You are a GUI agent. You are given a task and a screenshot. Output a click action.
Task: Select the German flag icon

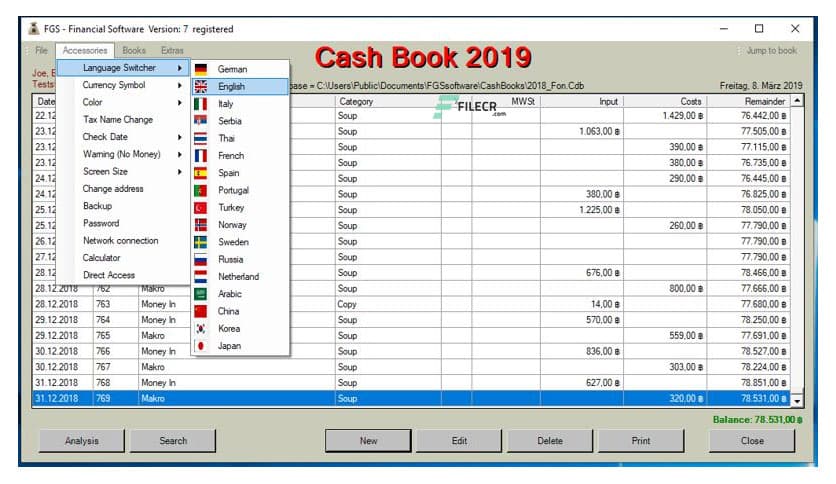(200, 69)
